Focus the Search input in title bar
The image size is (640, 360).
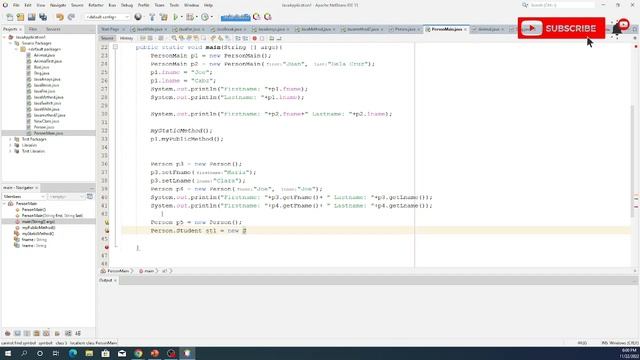click(x=562, y=5)
